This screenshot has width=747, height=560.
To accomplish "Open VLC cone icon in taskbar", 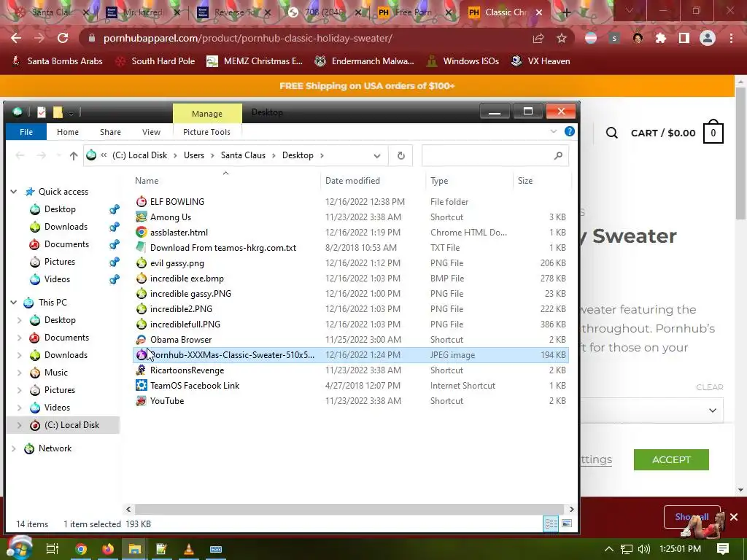I will click(189, 549).
